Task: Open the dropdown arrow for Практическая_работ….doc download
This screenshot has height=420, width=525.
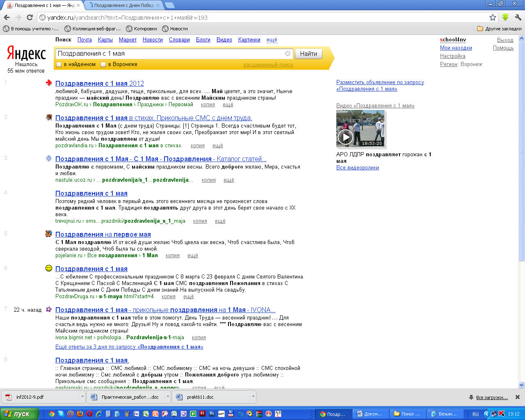Action: click(168, 397)
